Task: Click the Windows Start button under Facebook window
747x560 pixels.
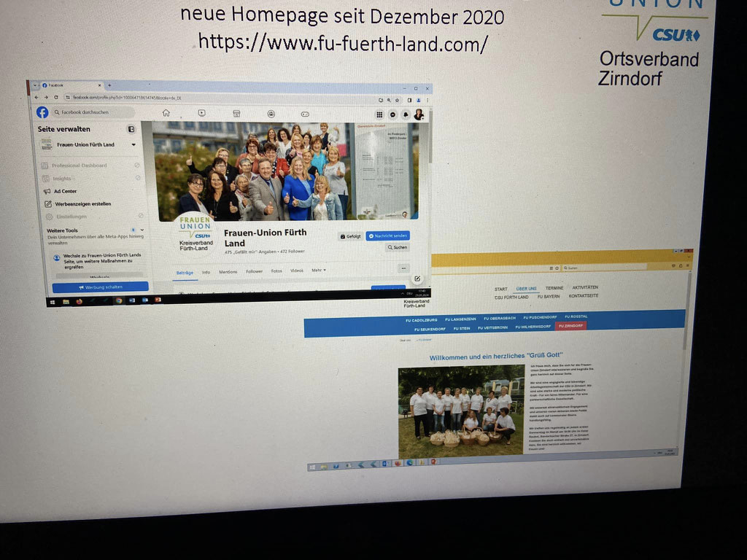Action: (53, 302)
